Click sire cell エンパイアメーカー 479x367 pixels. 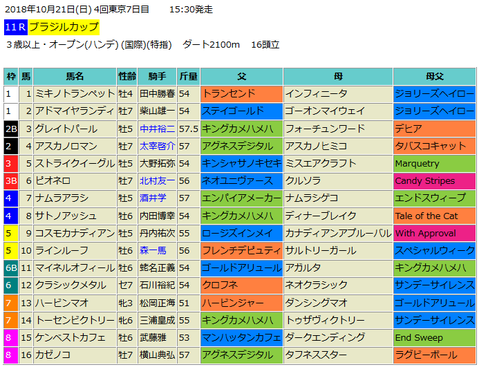[x=242, y=198]
